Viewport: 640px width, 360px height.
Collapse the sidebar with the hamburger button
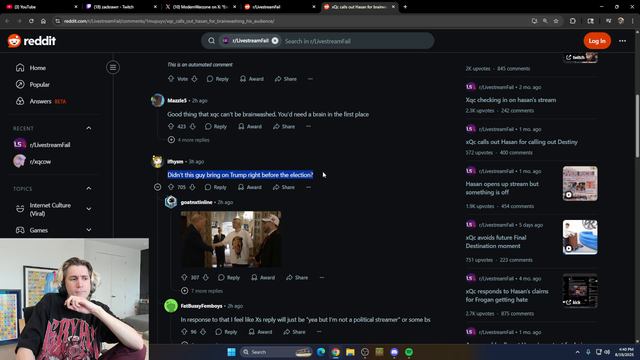point(113,67)
